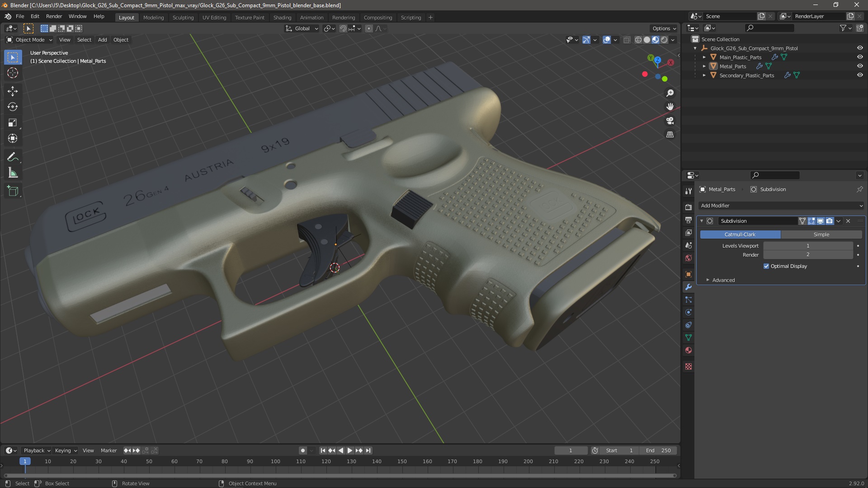Open the File menu
Image resolution: width=868 pixels, height=488 pixels.
click(20, 16)
